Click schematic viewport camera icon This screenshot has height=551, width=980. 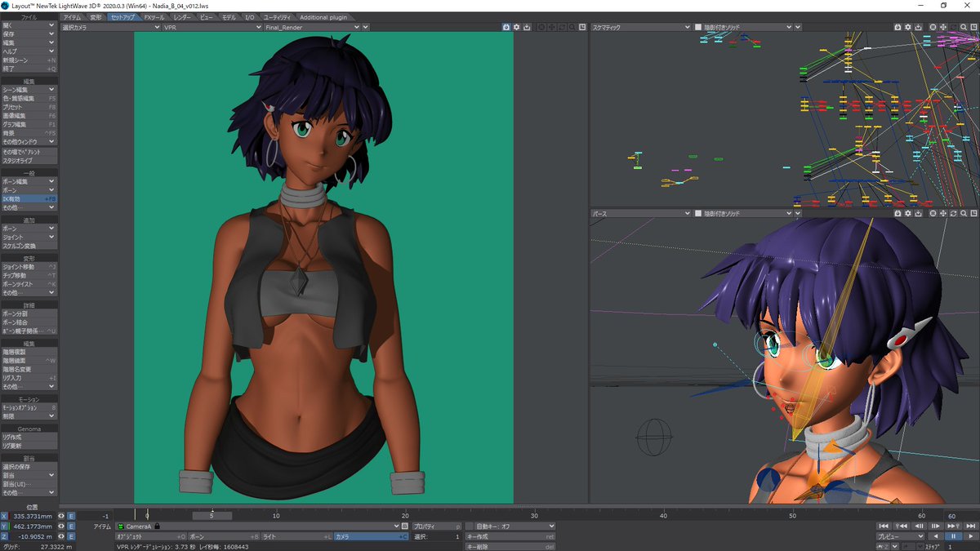[x=897, y=27]
